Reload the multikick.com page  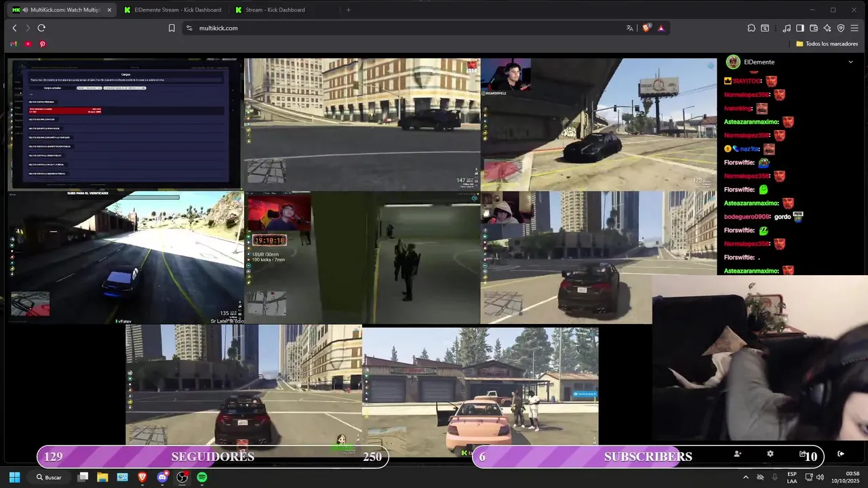pos(41,28)
